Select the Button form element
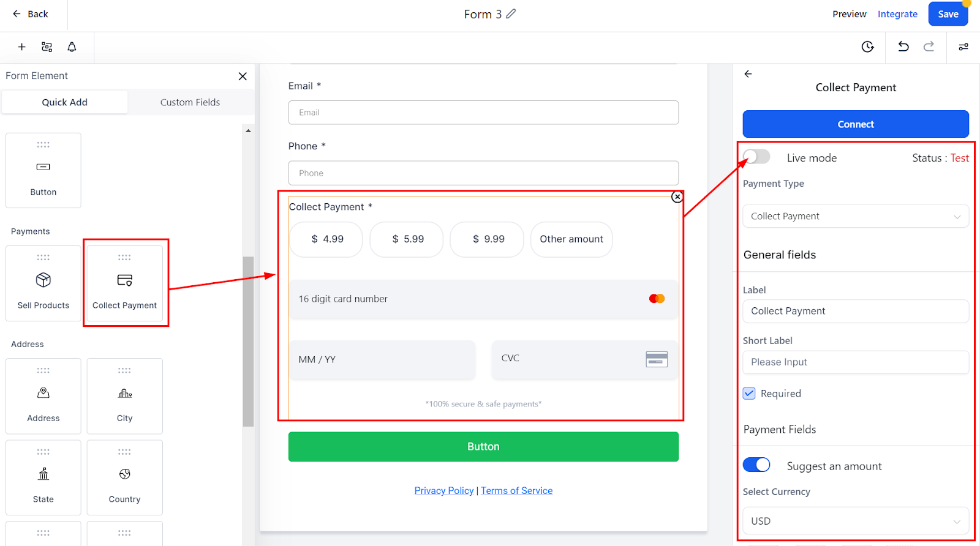Screen dimensions: 980x546 click(43, 170)
